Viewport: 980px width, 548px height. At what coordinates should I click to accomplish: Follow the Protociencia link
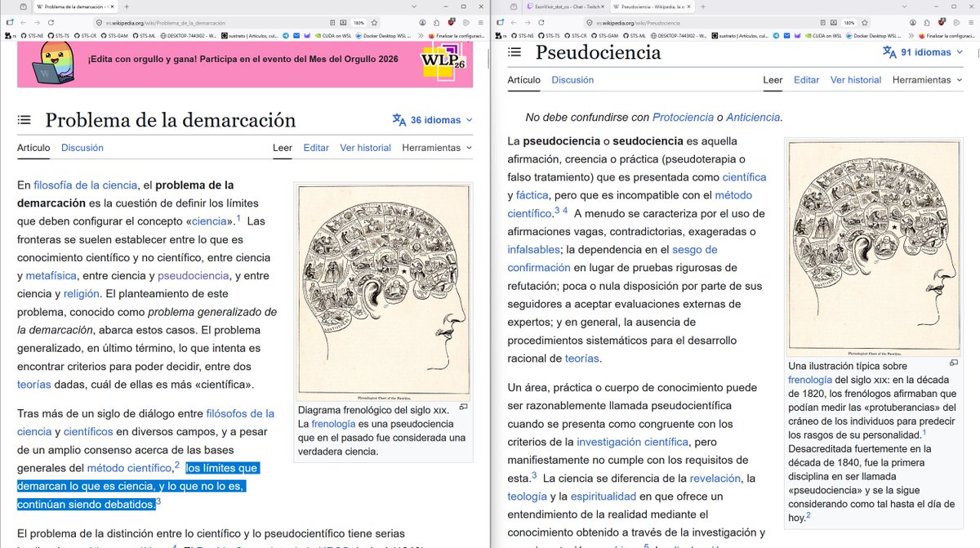click(683, 117)
